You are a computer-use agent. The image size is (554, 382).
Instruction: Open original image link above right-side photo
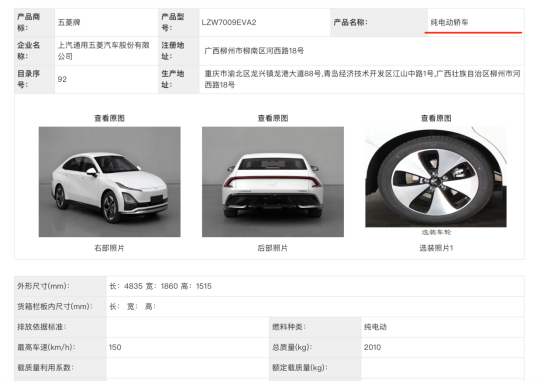[109, 118]
